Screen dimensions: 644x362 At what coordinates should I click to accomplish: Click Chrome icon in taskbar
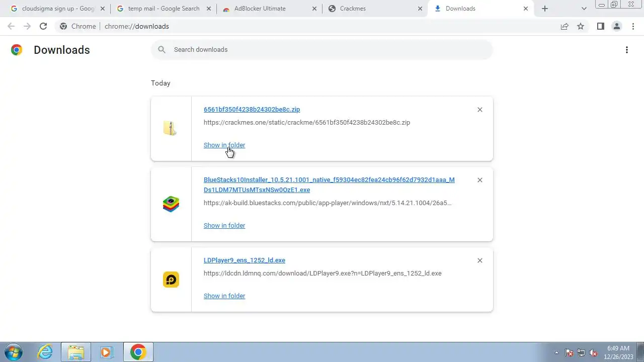(x=138, y=352)
